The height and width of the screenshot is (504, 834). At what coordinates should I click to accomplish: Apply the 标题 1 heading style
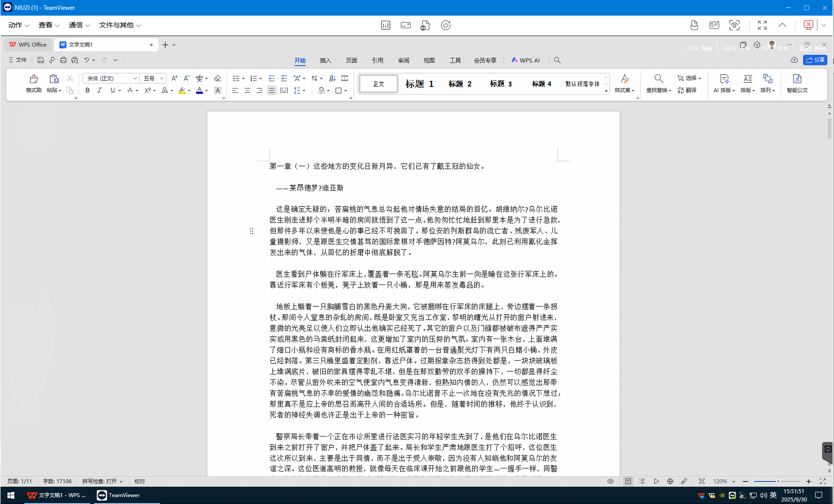(x=419, y=84)
